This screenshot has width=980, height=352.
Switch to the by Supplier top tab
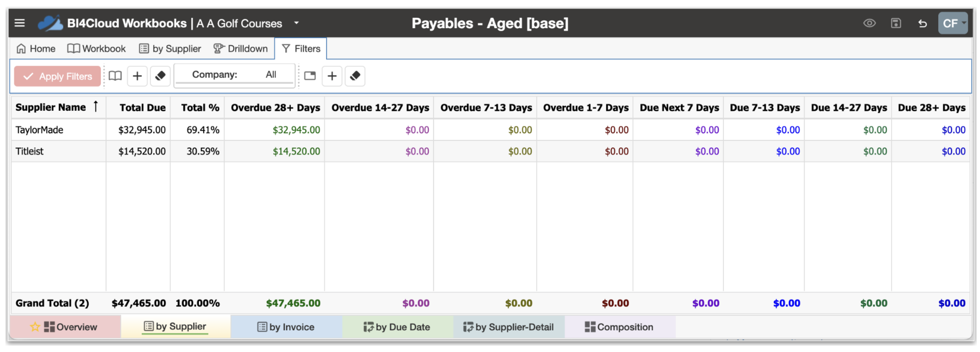pyautogui.click(x=170, y=49)
